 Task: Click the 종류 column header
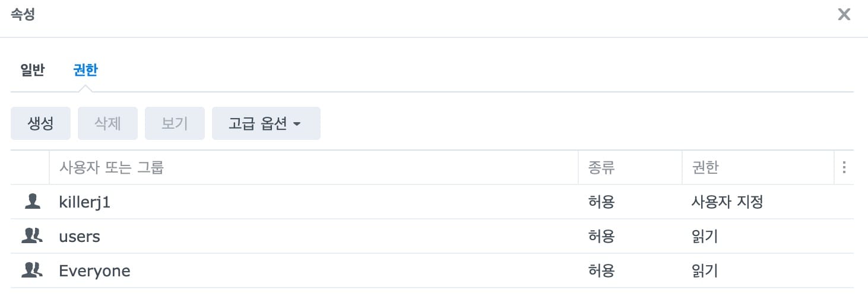[601, 168]
